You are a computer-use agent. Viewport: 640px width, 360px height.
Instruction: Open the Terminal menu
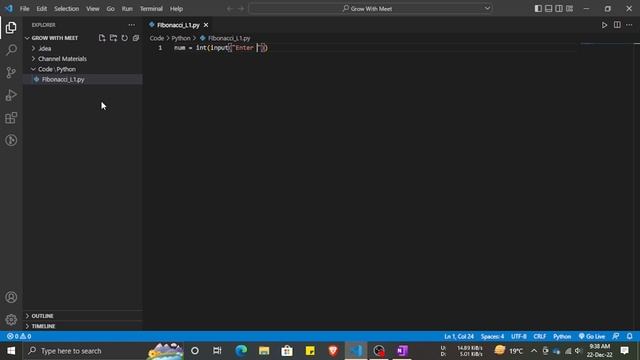151,9
